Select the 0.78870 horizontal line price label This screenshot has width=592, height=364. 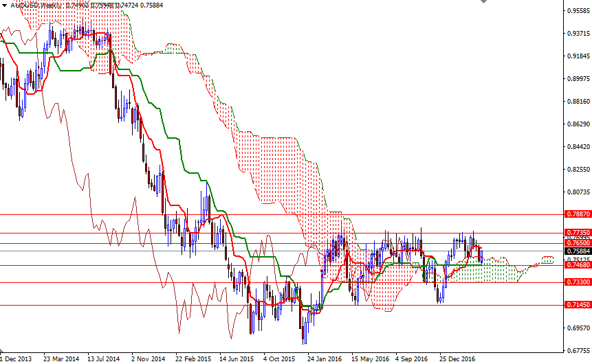[578, 214]
